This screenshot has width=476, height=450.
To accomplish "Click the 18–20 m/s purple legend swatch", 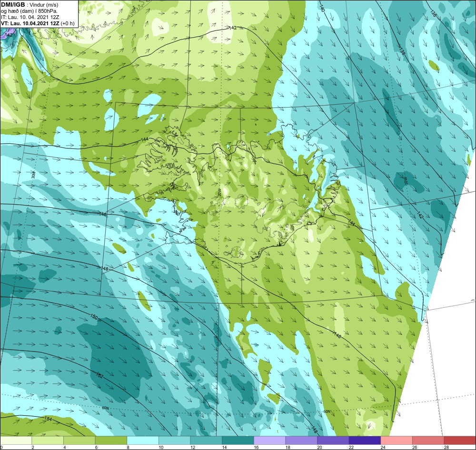I will tap(301, 440).
